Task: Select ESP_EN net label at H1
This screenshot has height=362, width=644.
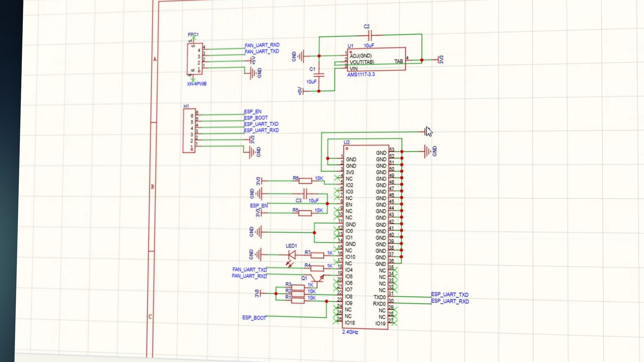Action: coord(253,111)
